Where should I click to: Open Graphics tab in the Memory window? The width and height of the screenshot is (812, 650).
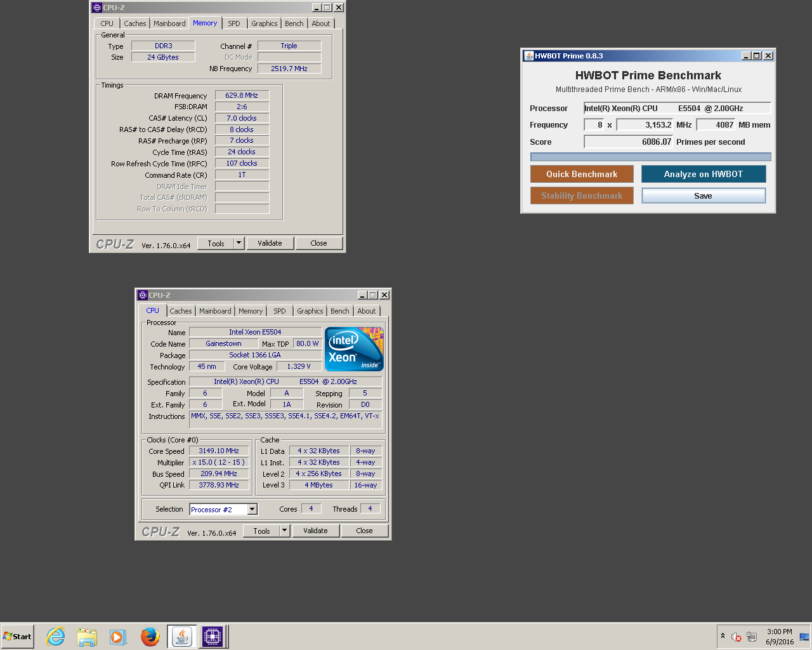[x=265, y=23]
